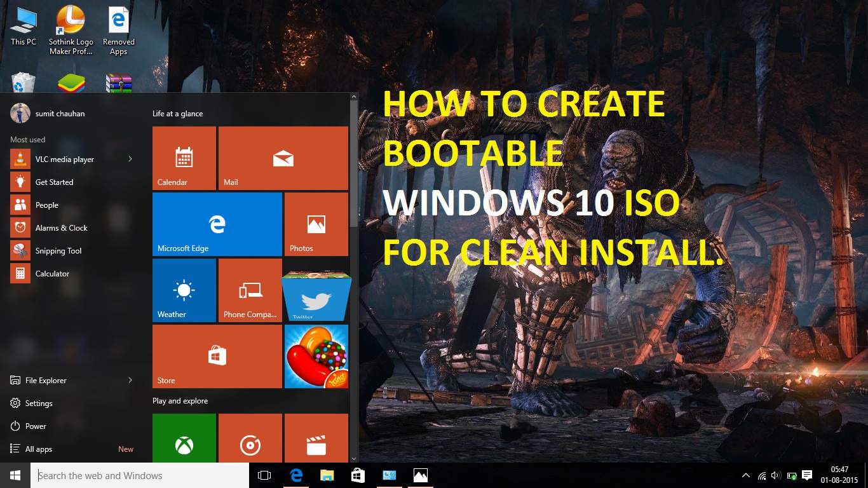This screenshot has width=868, height=488.
Task: Open the Groove Music tile
Action: point(250,438)
